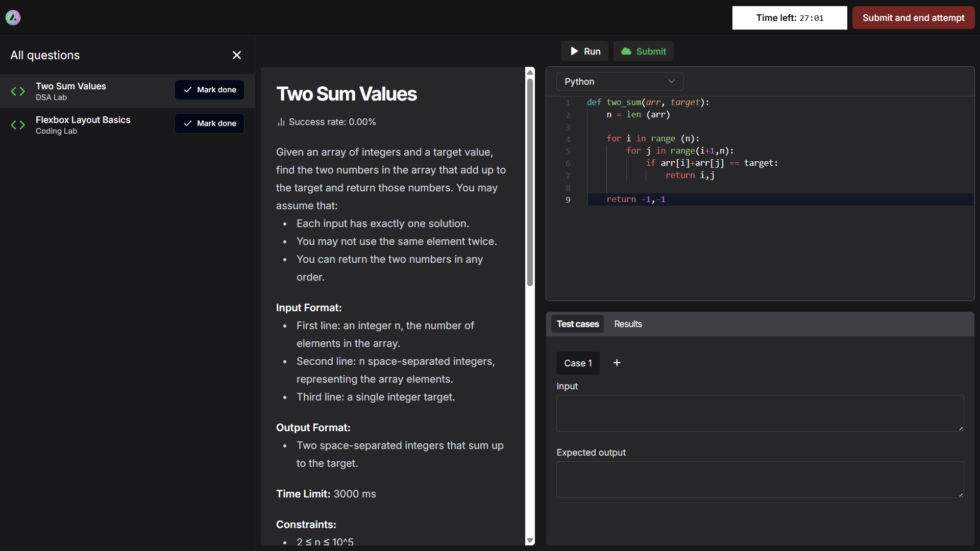Click Submit and end attempt button
The image size is (980, 551).
pyautogui.click(x=913, y=18)
